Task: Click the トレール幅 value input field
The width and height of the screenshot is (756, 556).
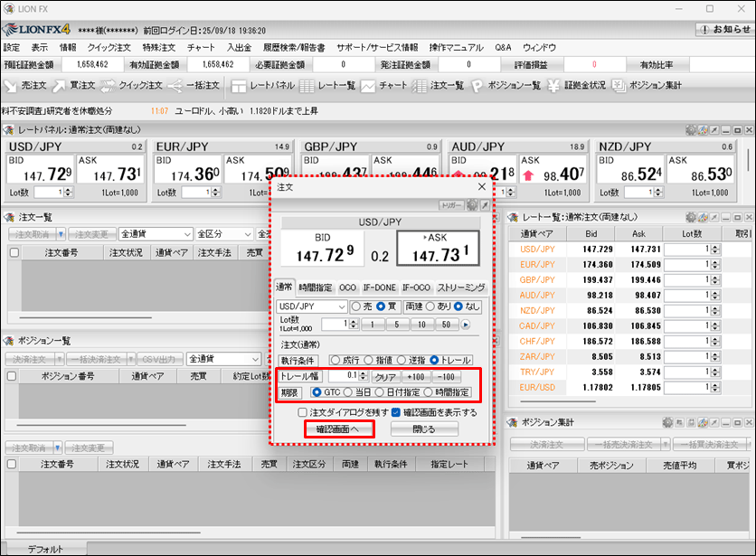Action: click(343, 376)
